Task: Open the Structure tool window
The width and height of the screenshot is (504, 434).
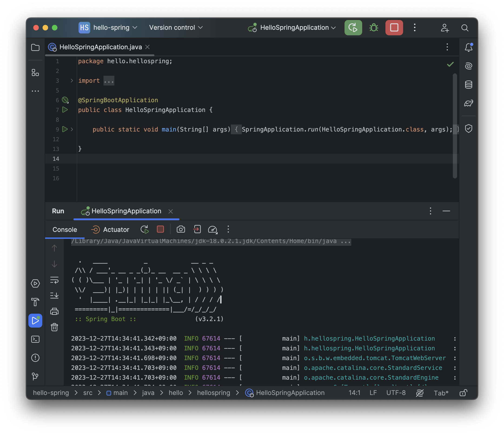Action: pos(35,72)
